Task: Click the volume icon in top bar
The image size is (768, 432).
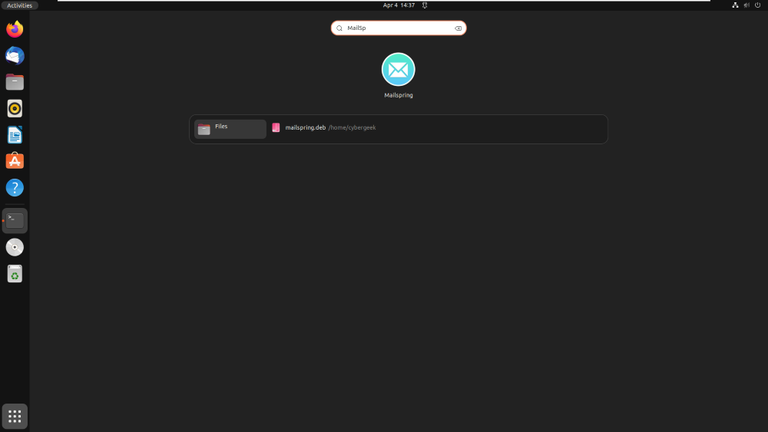Action: (746, 5)
